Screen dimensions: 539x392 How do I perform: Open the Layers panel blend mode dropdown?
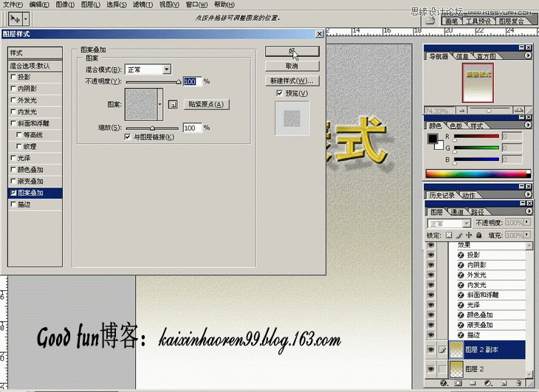click(449, 224)
